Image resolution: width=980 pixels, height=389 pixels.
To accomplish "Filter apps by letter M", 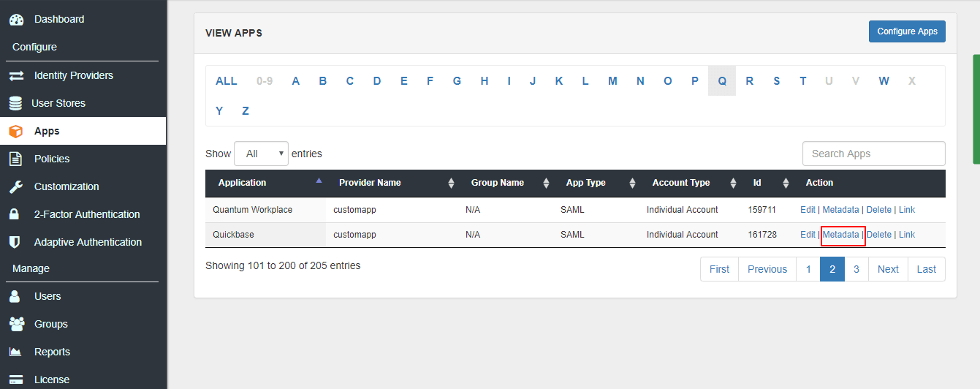I will pyautogui.click(x=612, y=81).
